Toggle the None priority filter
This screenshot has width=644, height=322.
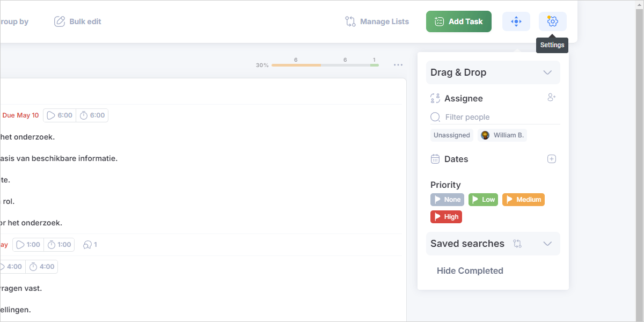[447, 200]
